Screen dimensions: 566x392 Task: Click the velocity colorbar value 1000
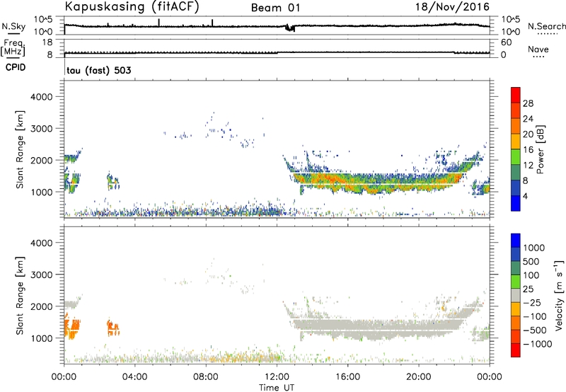(x=534, y=248)
